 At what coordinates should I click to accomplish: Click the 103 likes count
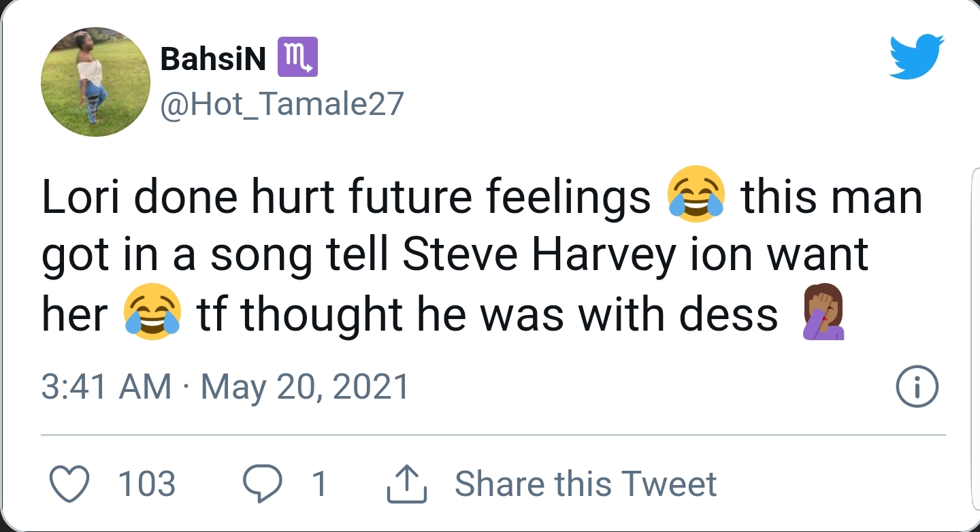147,484
